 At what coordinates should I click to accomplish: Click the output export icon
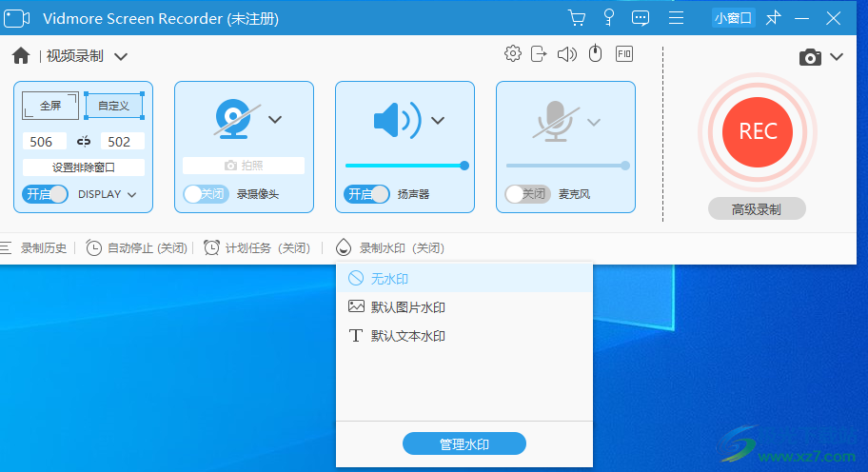[539, 53]
